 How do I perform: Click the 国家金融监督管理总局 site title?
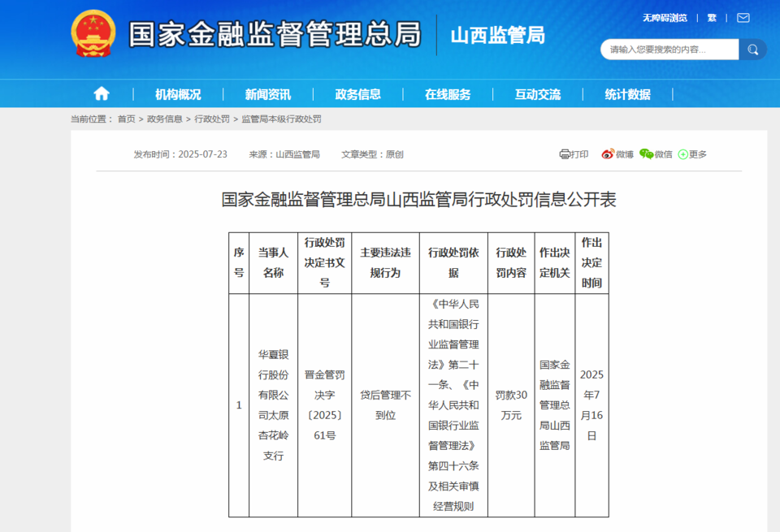point(275,34)
